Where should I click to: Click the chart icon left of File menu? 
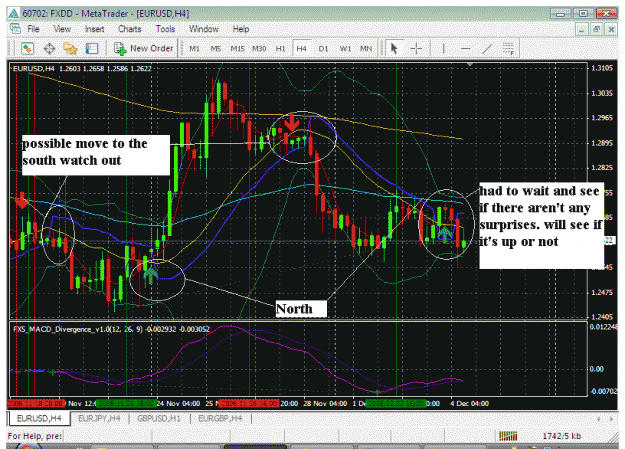point(15,29)
